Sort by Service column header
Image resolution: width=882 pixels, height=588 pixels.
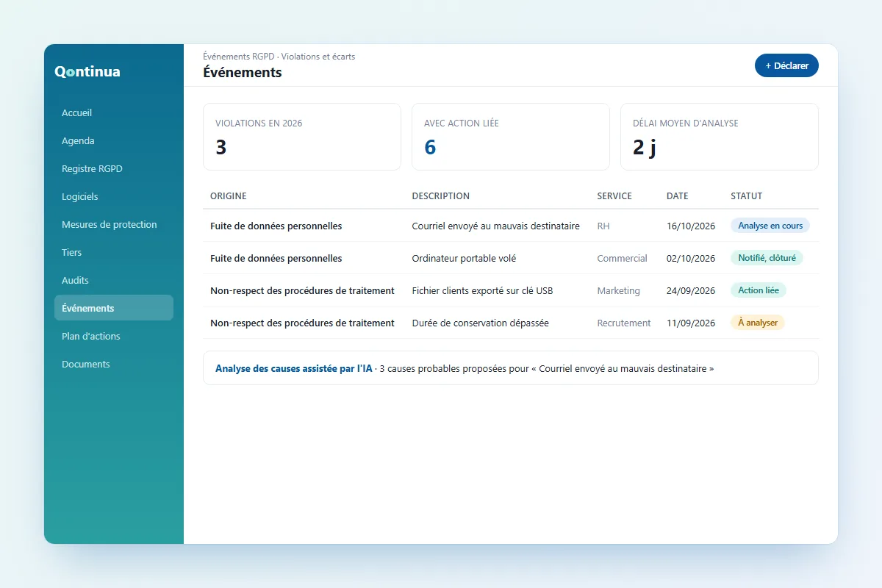(x=614, y=196)
